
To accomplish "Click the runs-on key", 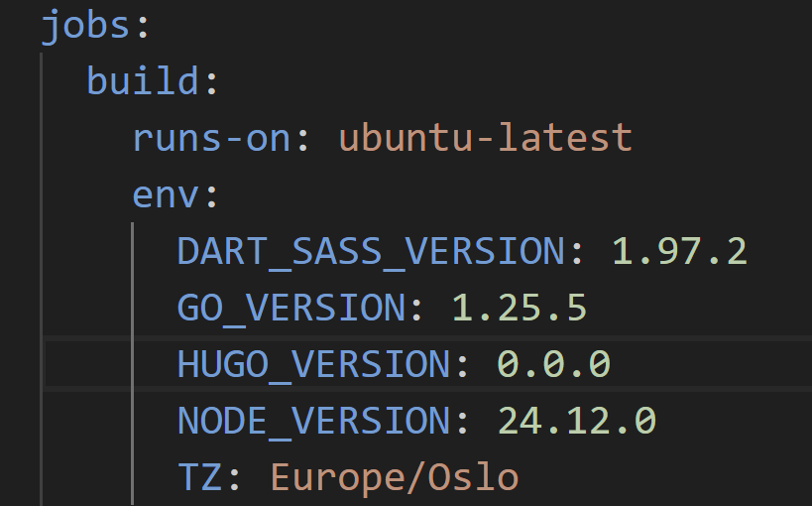I will coord(212,137).
